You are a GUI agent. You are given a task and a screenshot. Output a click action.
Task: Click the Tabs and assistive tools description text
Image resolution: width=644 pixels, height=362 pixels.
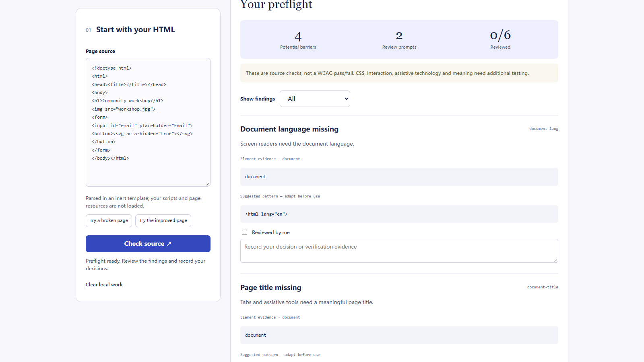pyautogui.click(x=307, y=302)
